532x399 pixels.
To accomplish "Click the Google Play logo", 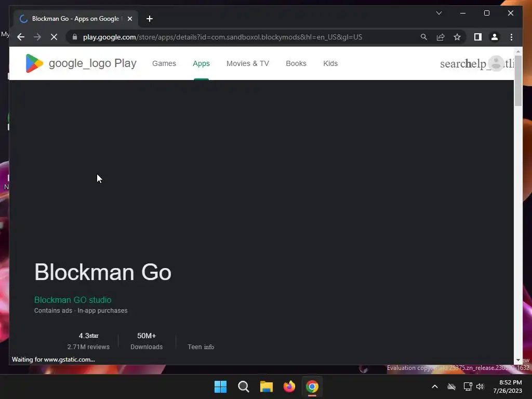I will [x=81, y=63].
